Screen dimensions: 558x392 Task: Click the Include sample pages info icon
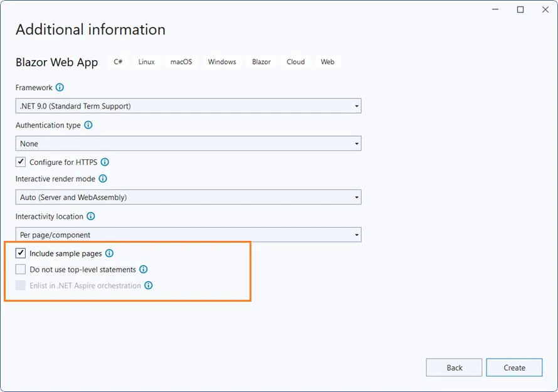coord(110,253)
